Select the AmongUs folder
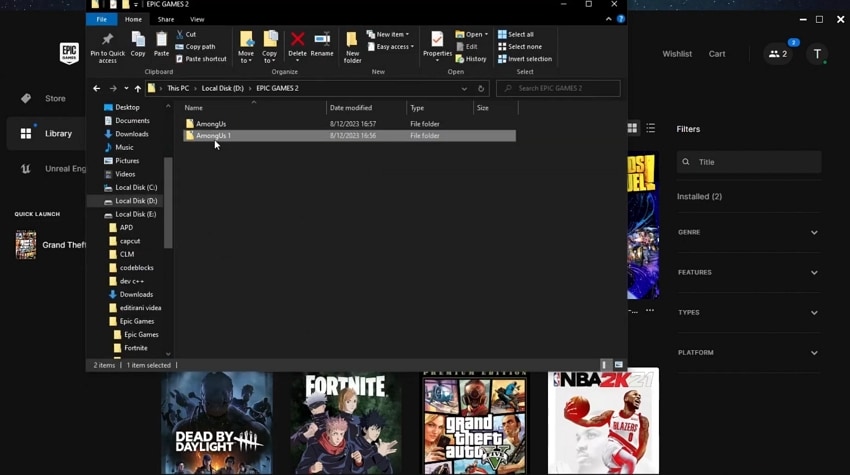This screenshot has height=475, width=850. click(349, 124)
